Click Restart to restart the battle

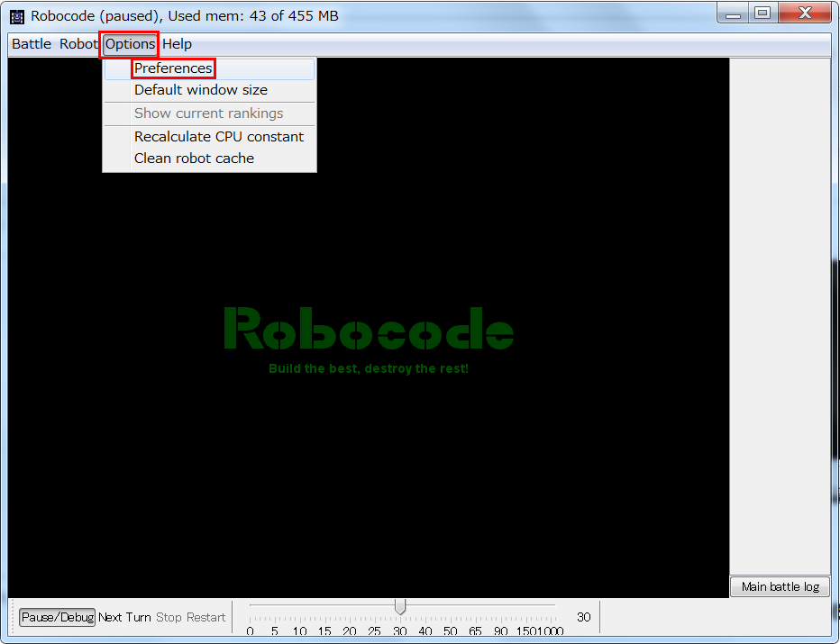click(x=208, y=617)
